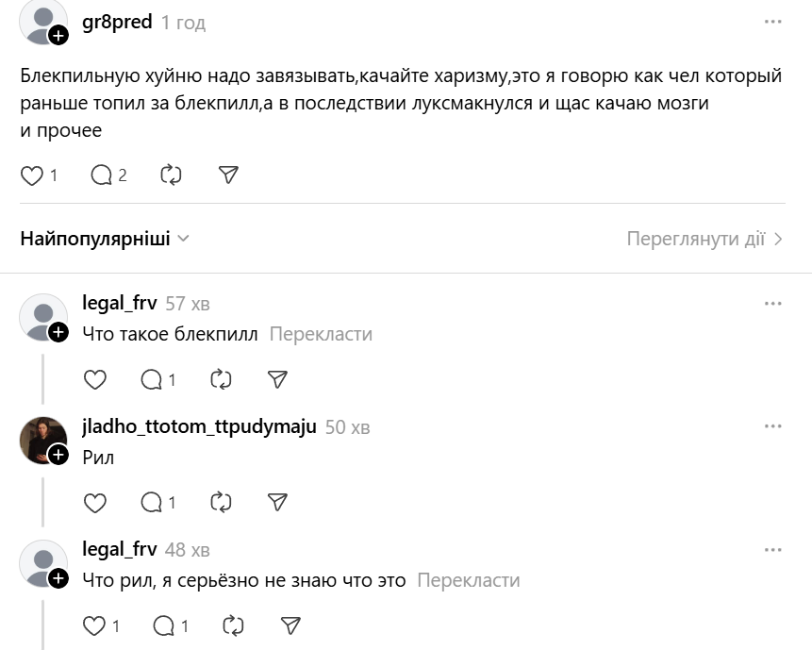Follow legal_frv via first avatar plus badge
The width and height of the screenshot is (812, 650).
[x=58, y=331]
